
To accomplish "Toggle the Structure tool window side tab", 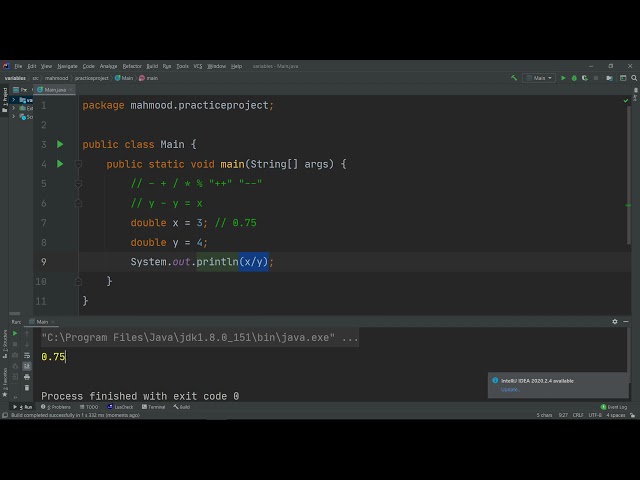I will pos(4,343).
